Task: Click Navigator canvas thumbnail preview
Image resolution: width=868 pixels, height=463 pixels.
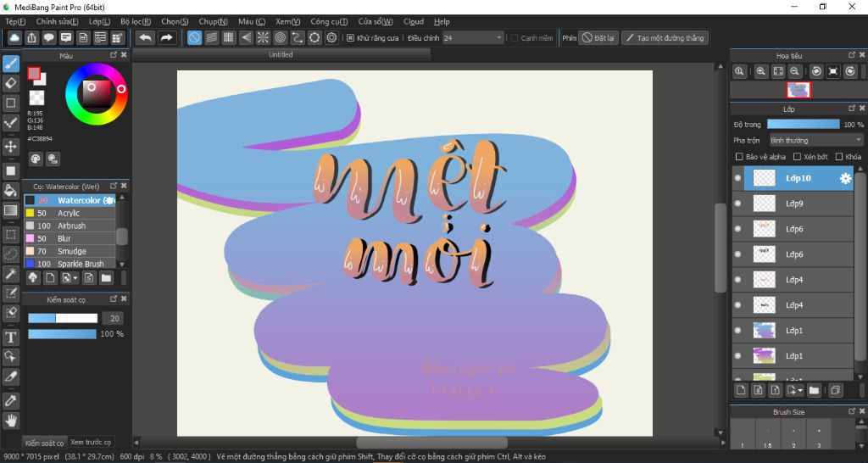Action: 798,90
